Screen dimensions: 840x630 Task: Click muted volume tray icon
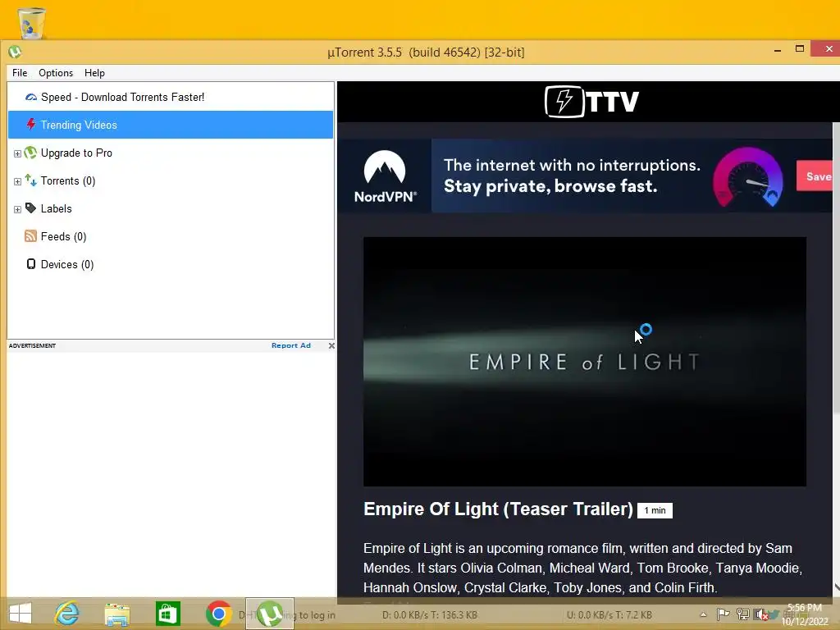tap(760, 614)
